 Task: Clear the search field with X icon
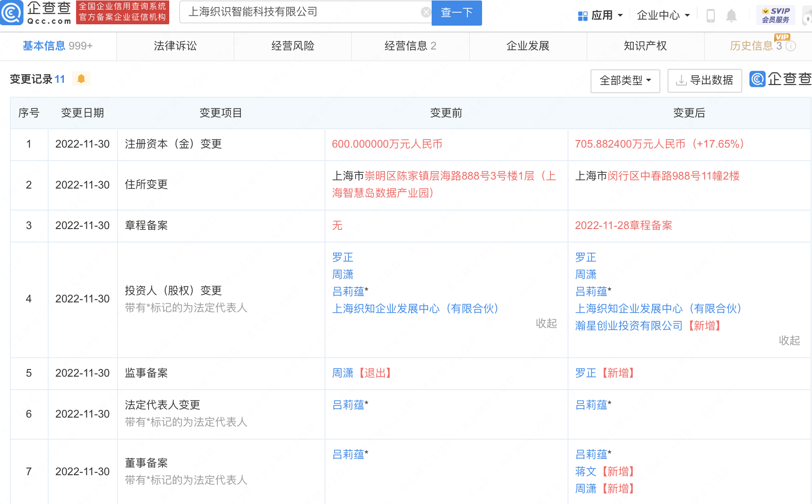426,12
